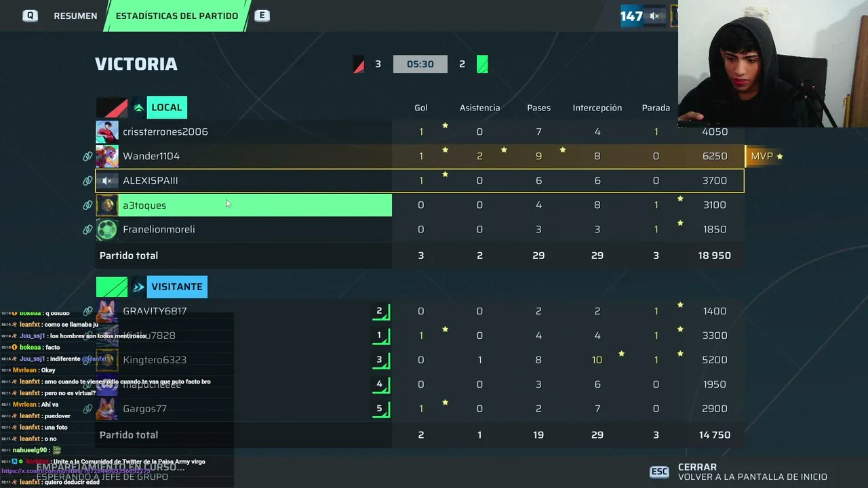Select player name Franelionmoreli
The image size is (868, 488).
pyautogui.click(x=159, y=229)
